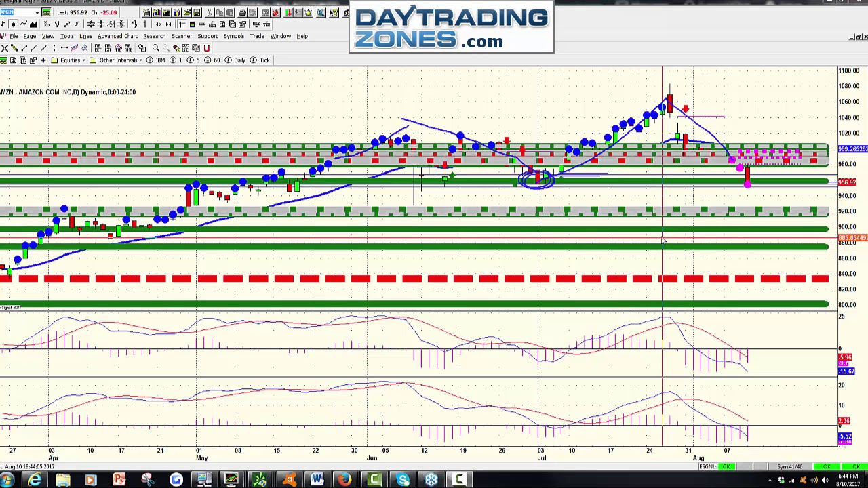Click the IBM symbol shortcut button
Image resolution: width=868 pixels, height=488 pixels.
coord(157,60)
